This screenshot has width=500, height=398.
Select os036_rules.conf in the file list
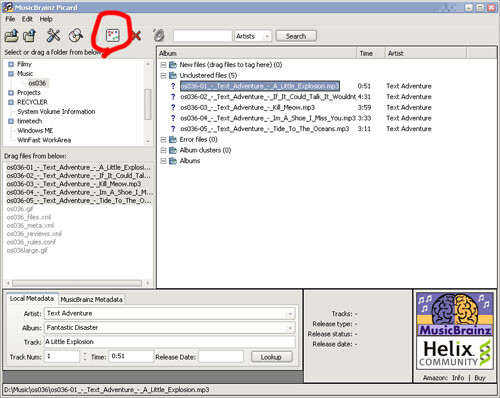(31, 242)
